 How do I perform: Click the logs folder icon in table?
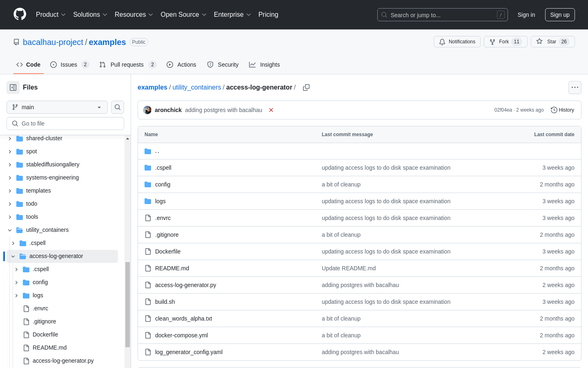click(148, 201)
